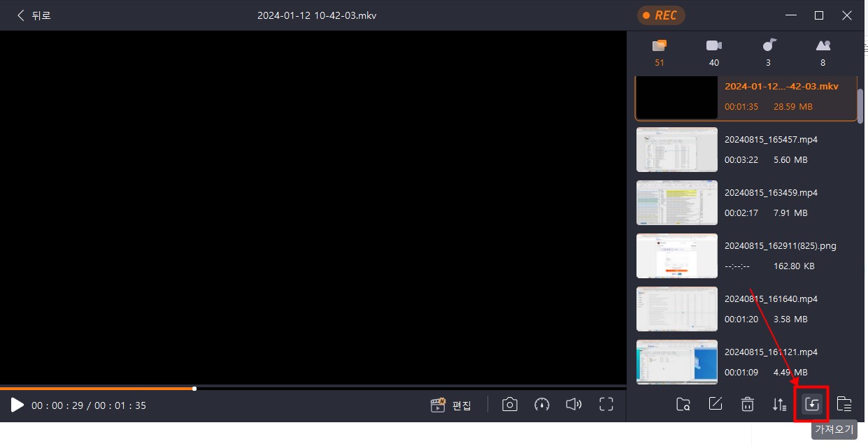Open the file location folder search icon

click(x=683, y=404)
